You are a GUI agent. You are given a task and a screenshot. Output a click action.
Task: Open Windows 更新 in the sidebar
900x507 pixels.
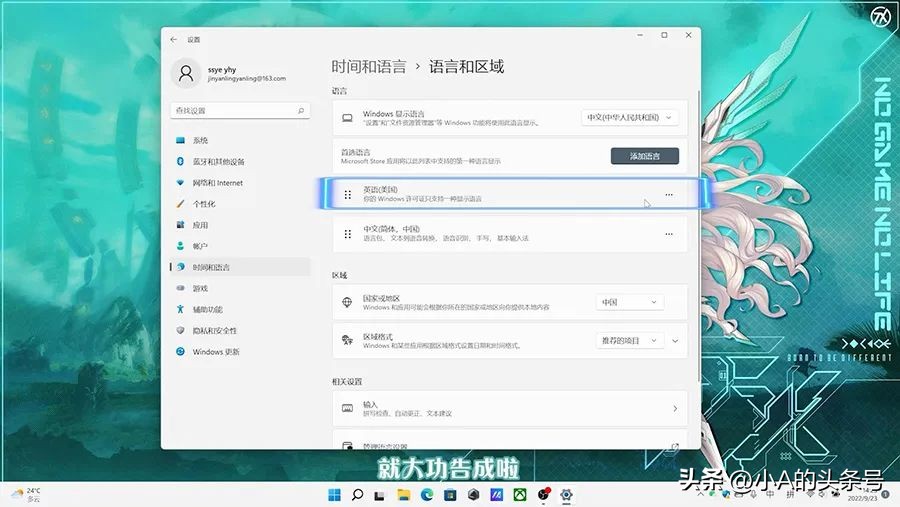[x=240, y=351]
